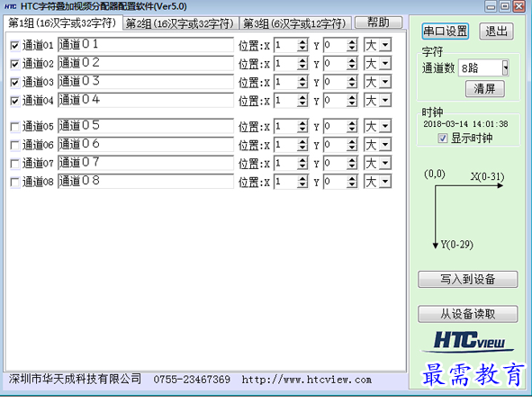Uncheck the 通道02 checkbox
The height and width of the screenshot is (403, 532).
point(14,64)
